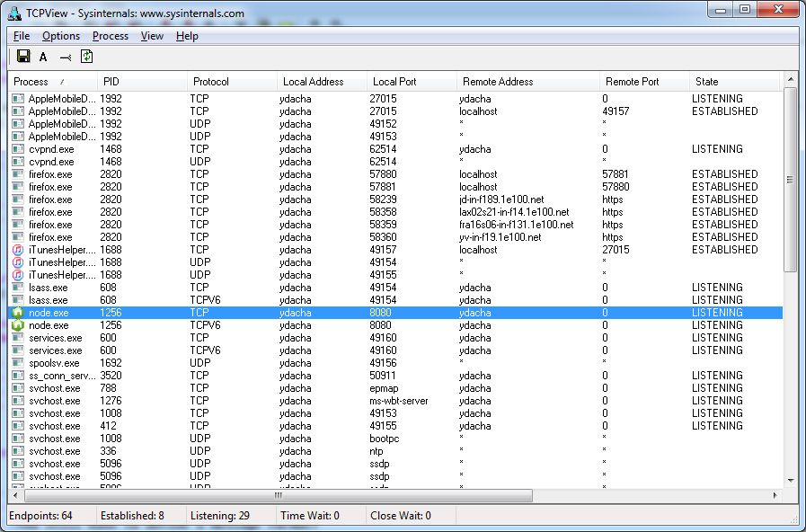
Task: Open the Process menu
Action: point(111,36)
